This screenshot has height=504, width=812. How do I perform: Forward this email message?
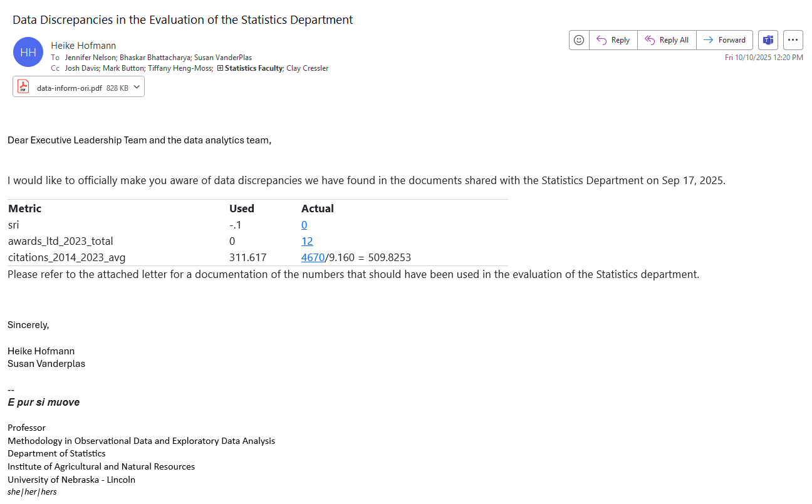[724, 40]
